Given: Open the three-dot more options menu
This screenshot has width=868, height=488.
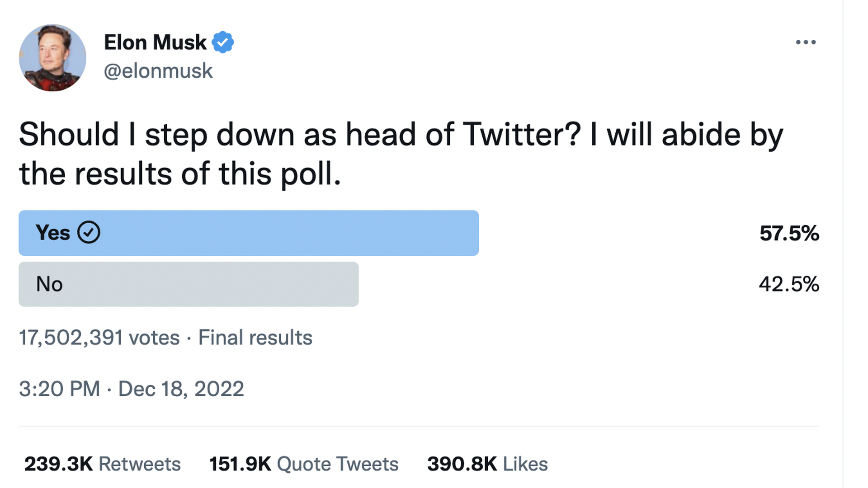Looking at the screenshot, I should 806,42.
